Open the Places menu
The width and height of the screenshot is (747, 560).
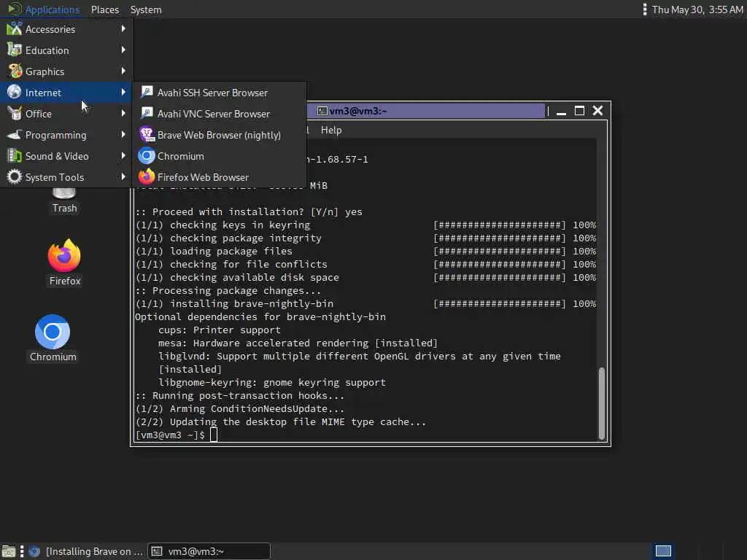pyautogui.click(x=105, y=9)
